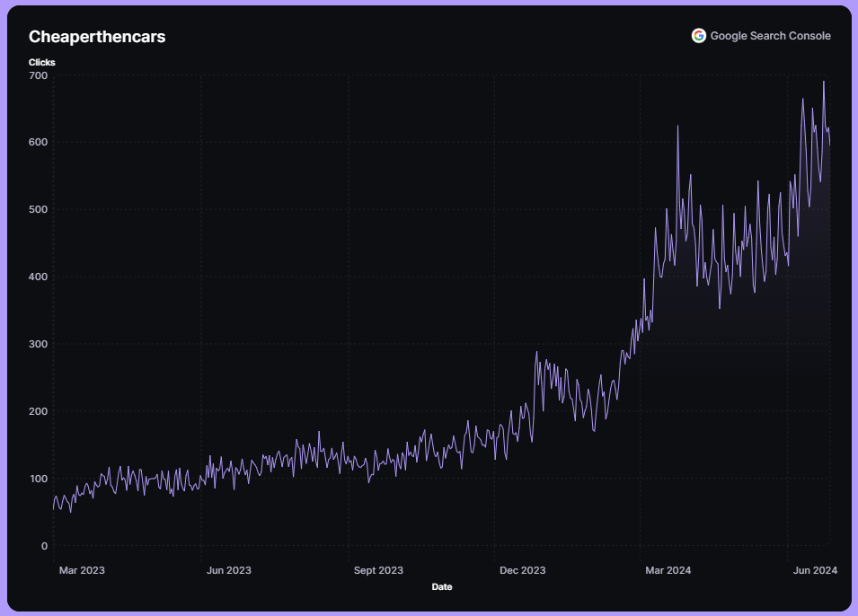Click the 200 y-axis tick label
This screenshot has height=616, width=858.
coord(38,411)
